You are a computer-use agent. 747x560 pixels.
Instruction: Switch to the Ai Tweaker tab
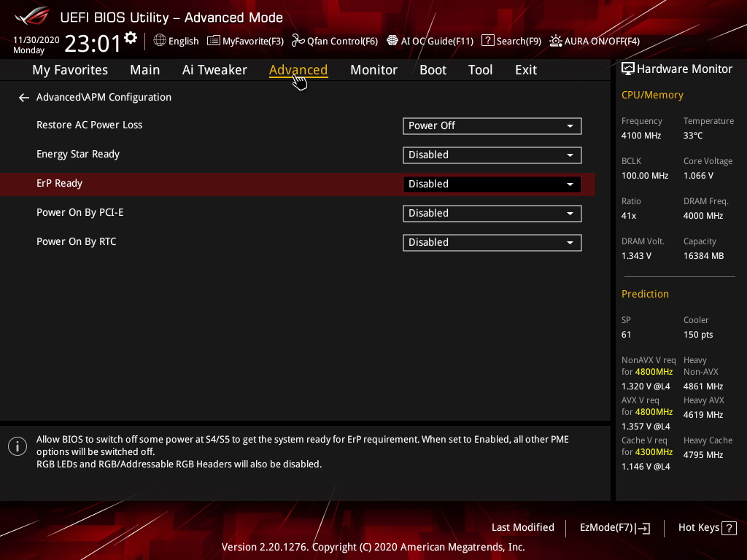(x=214, y=70)
